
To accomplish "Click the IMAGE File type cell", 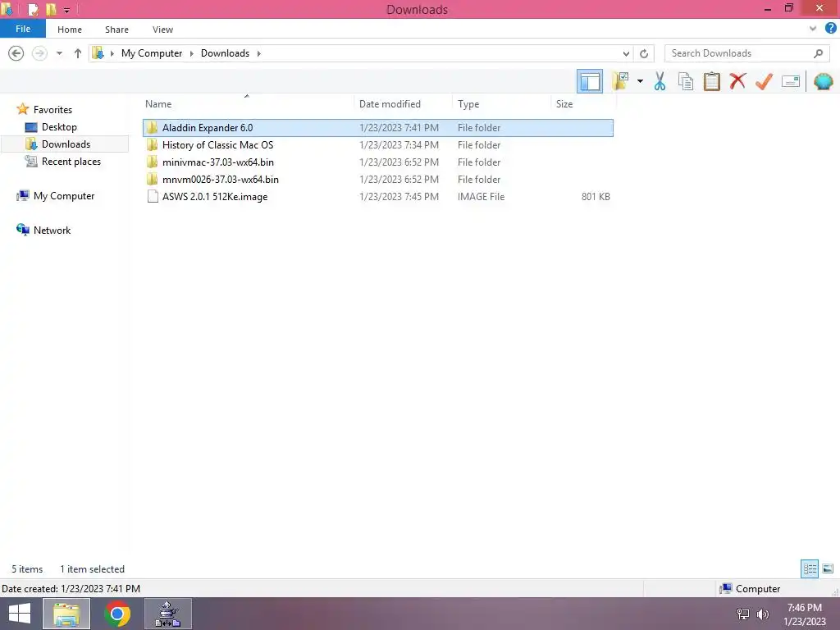I will pos(481,197).
